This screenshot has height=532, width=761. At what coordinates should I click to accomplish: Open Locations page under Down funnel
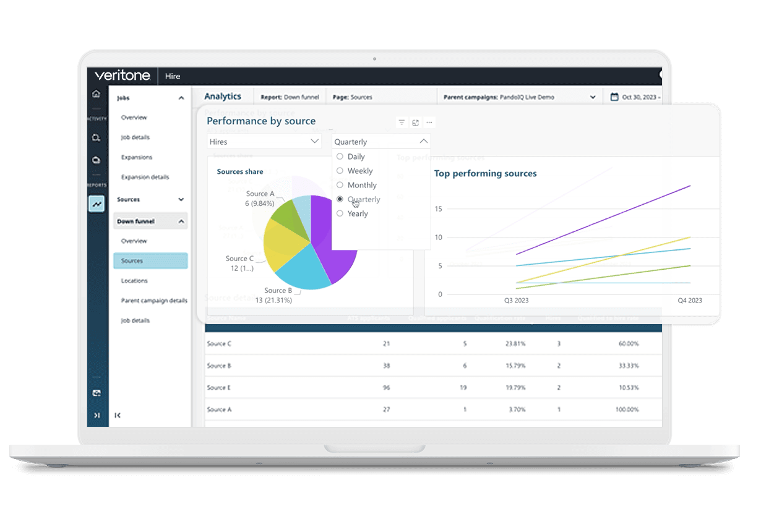point(134,281)
